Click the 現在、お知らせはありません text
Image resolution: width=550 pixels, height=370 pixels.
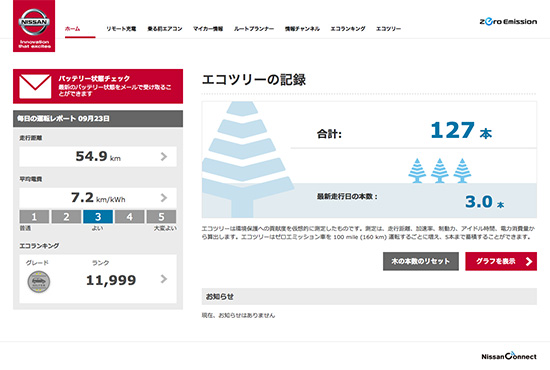(x=239, y=315)
